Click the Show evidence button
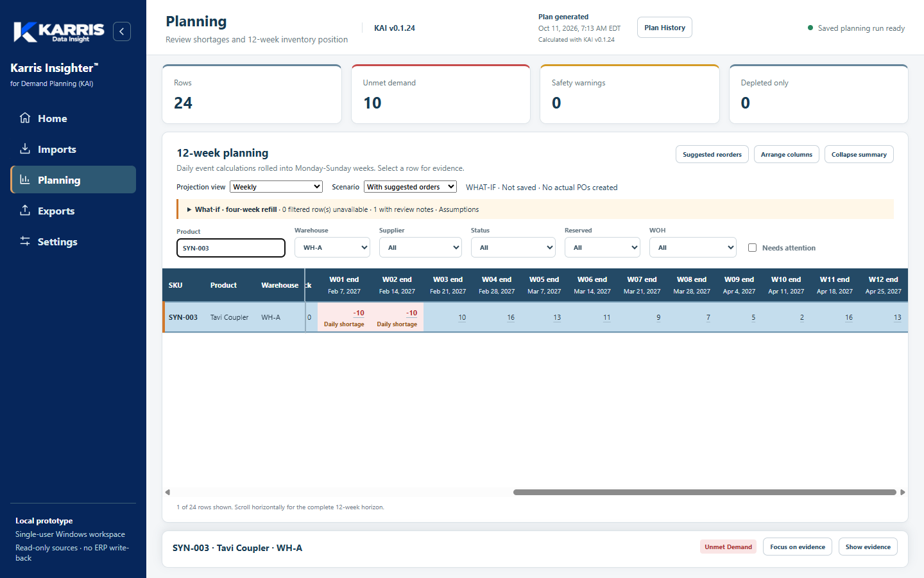924x578 pixels. [868, 547]
